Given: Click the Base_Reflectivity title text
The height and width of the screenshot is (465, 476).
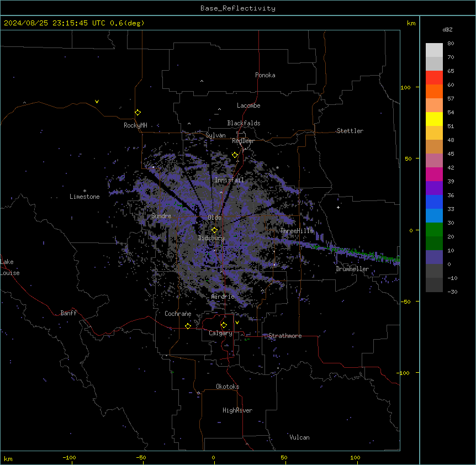Looking at the screenshot, I should point(238,8).
